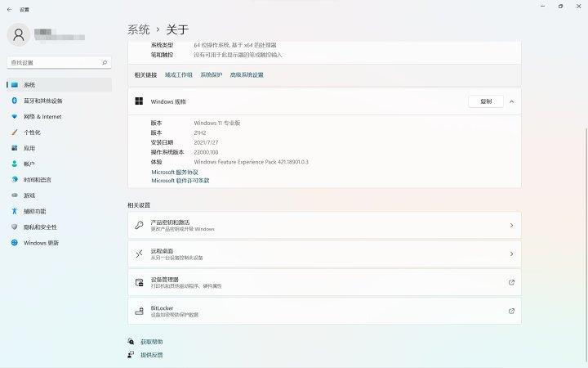
Task: Open the 提供反馈 link
Action: coord(152,355)
